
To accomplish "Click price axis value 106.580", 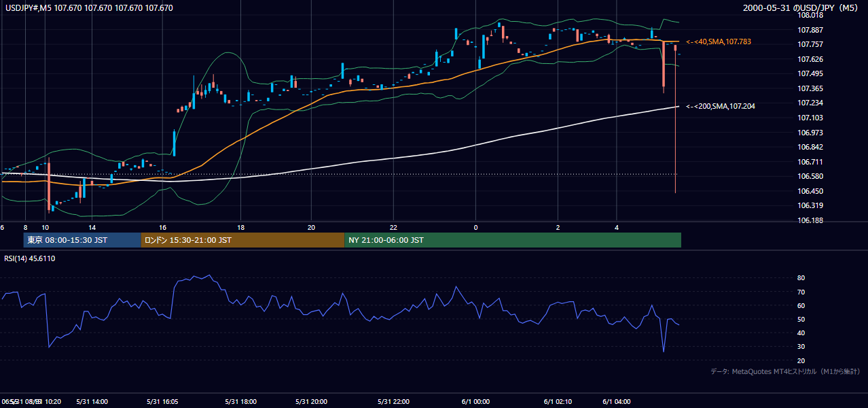I will [810, 176].
